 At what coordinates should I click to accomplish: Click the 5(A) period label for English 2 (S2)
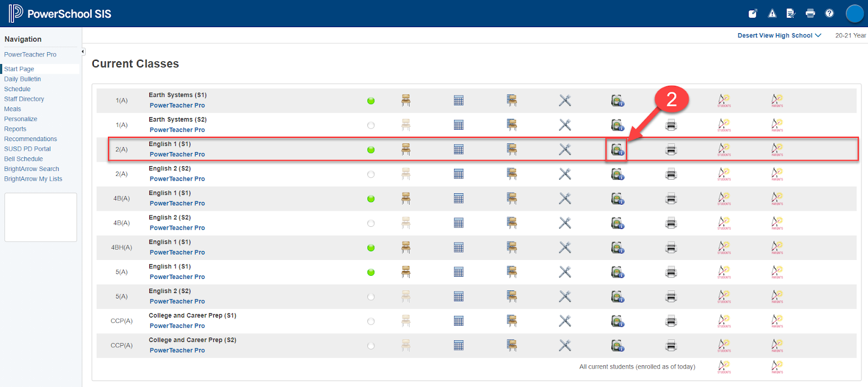(122, 296)
